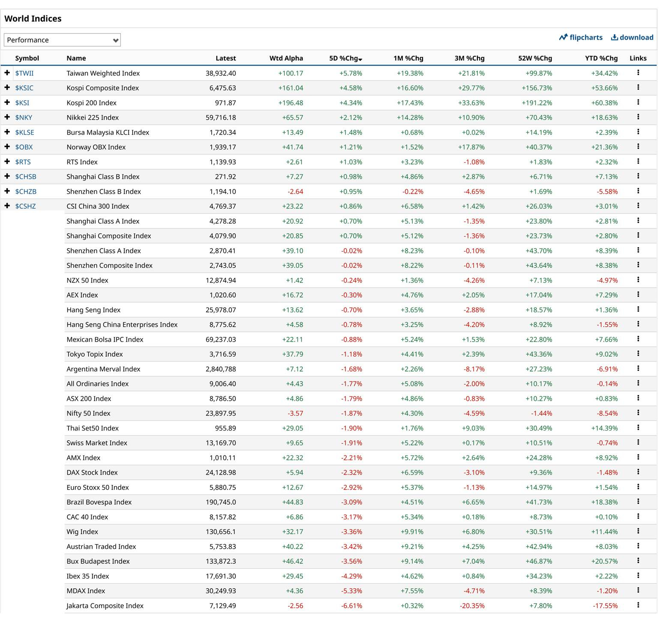Open the $KSI symbol link

click(x=22, y=103)
